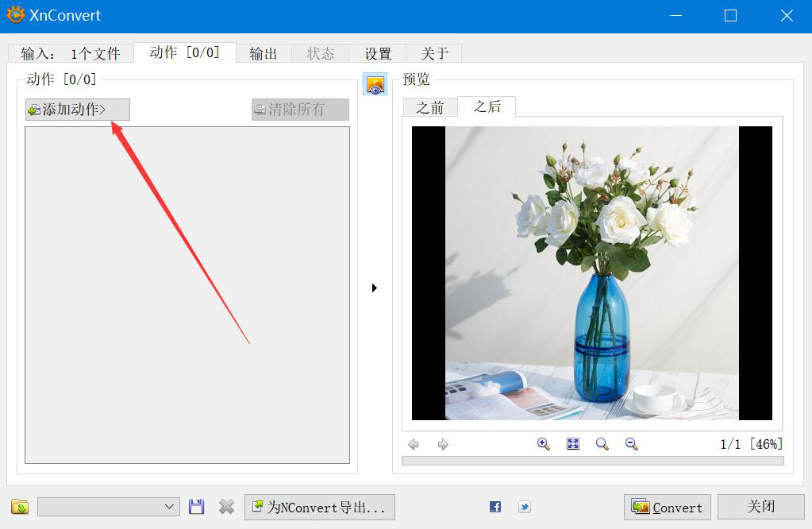Select the 动作 [0/0] tab
The image size is (812, 529).
coord(185,52)
